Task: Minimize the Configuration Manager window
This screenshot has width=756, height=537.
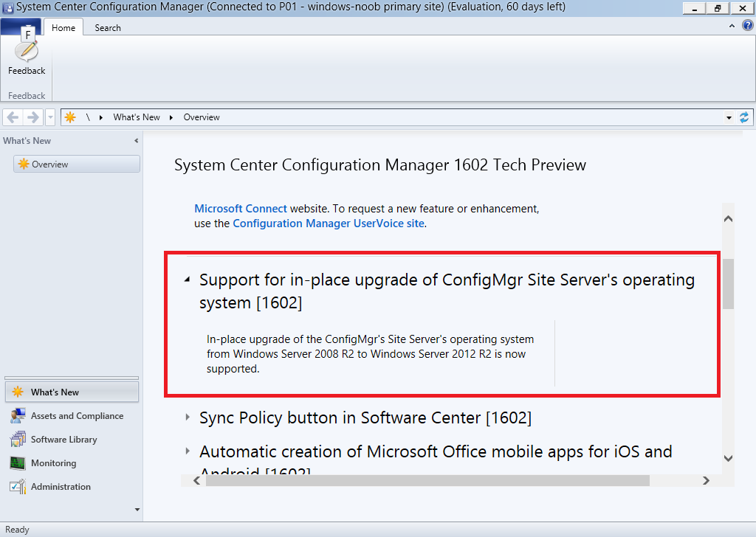Action: pyautogui.click(x=695, y=8)
